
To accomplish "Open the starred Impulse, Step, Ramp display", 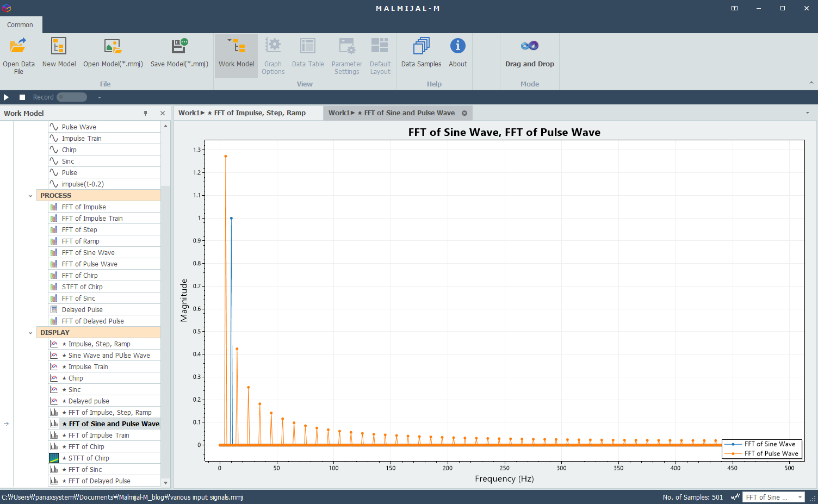I will point(104,344).
